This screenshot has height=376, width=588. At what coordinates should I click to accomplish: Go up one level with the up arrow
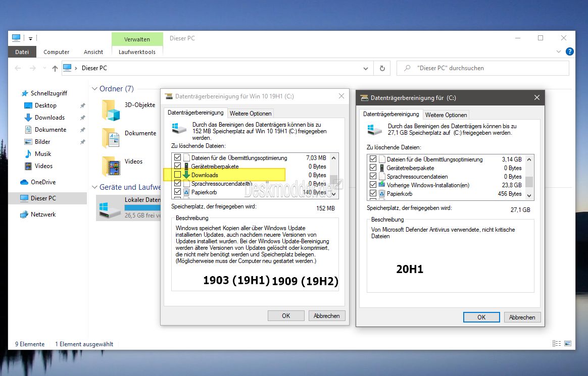(55, 68)
